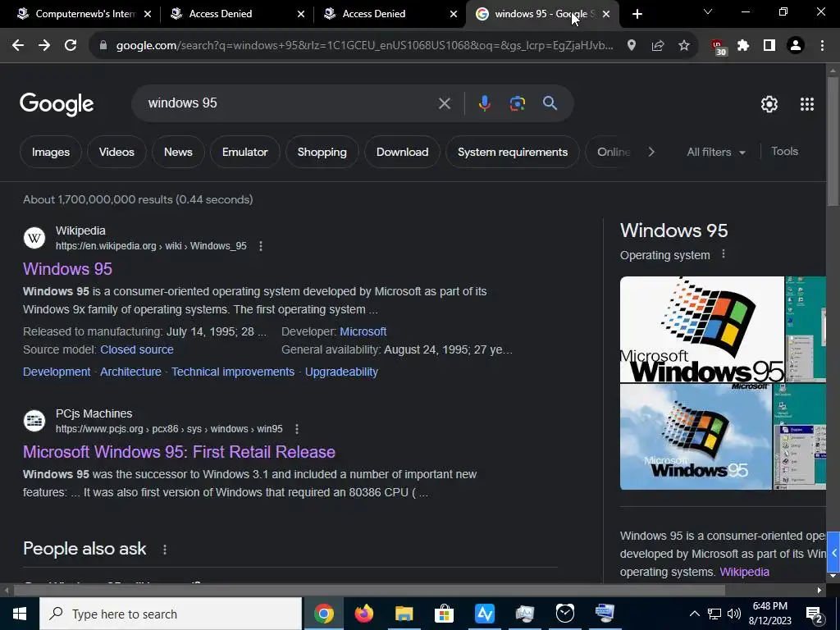840x630 pixels.
Task: Select the Shopping filter chip
Action: point(322,152)
